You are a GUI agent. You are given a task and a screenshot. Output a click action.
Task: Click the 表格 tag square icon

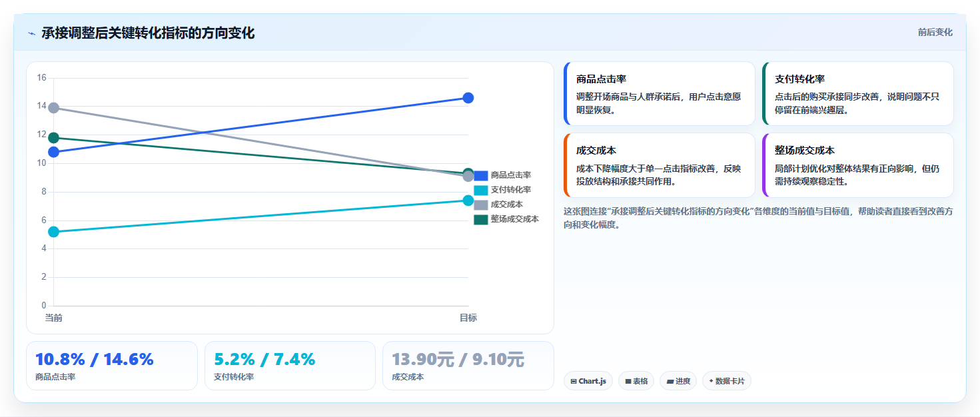click(x=628, y=382)
